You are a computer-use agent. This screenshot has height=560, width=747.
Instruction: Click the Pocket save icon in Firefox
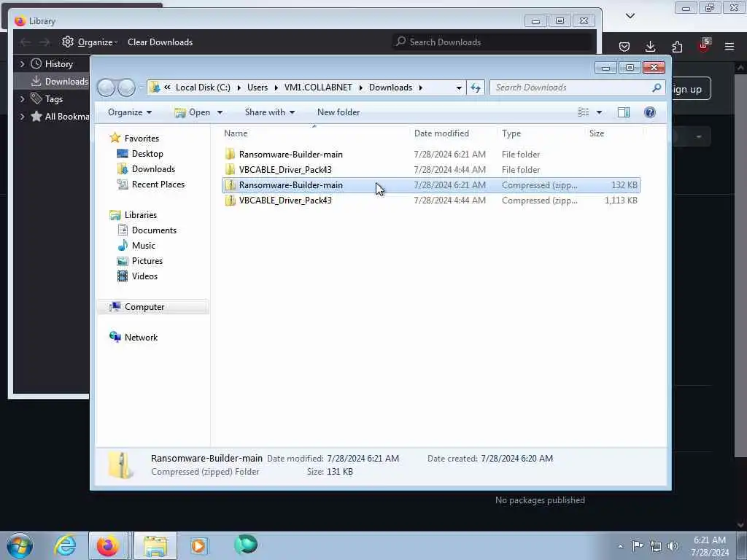(x=624, y=46)
